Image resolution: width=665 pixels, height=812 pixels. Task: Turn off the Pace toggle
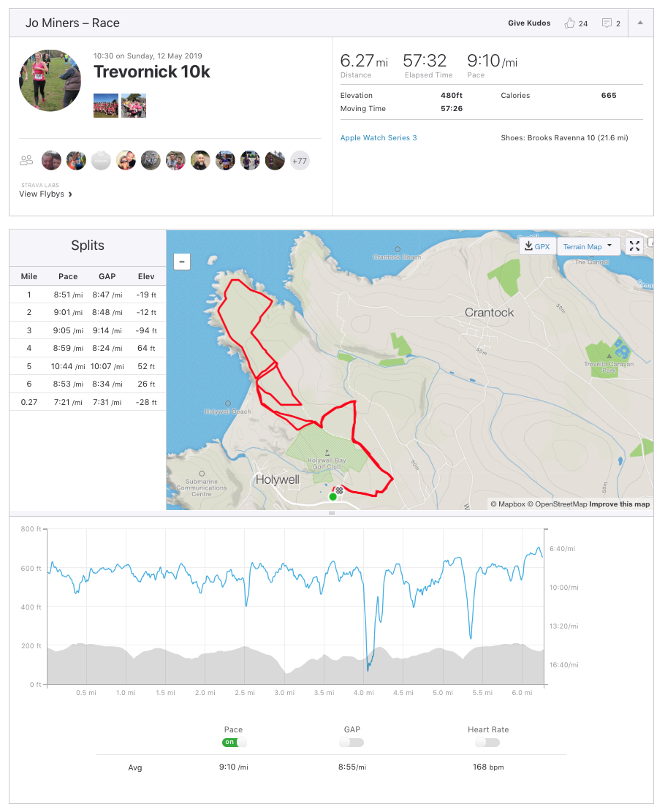pyautogui.click(x=234, y=743)
